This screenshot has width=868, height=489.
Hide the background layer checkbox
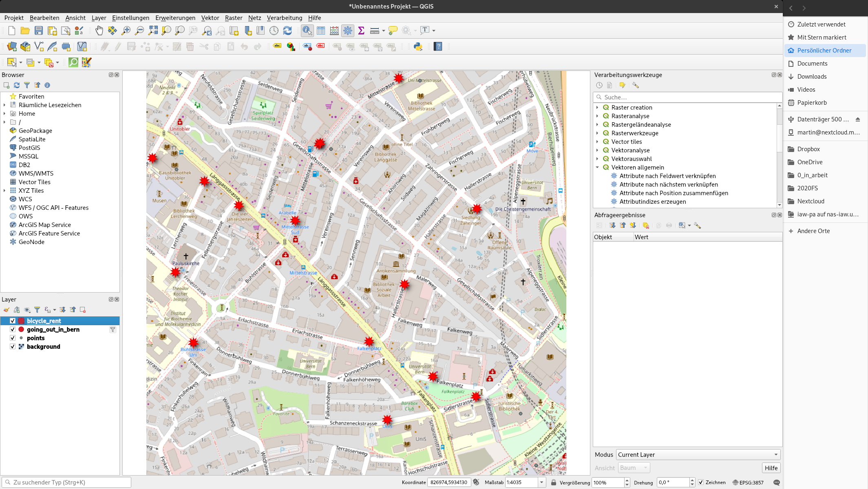pos(13,347)
